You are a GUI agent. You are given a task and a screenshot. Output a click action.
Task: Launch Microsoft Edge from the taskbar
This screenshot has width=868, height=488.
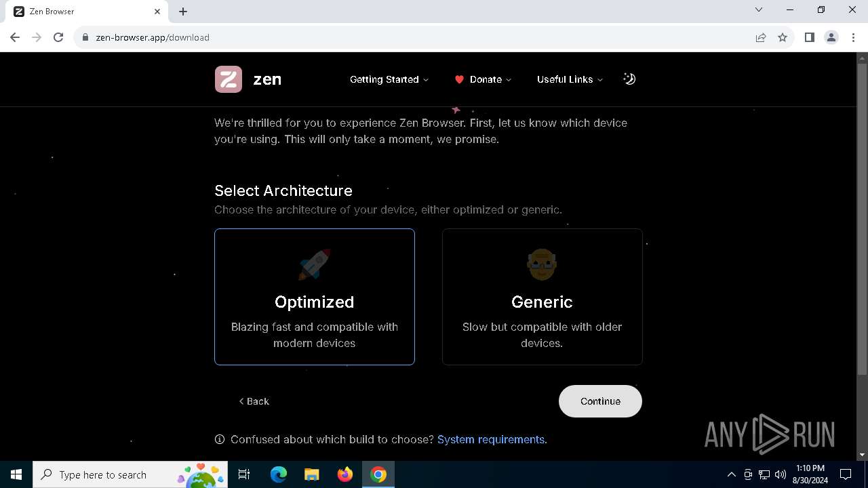279,474
